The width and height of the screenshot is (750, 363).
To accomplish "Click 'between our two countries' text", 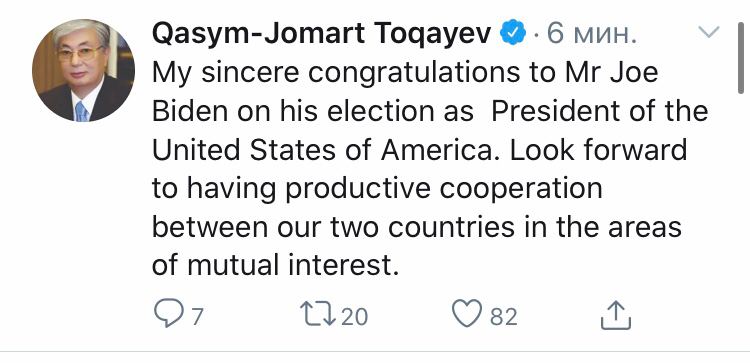I will pyautogui.click(x=334, y=227).
